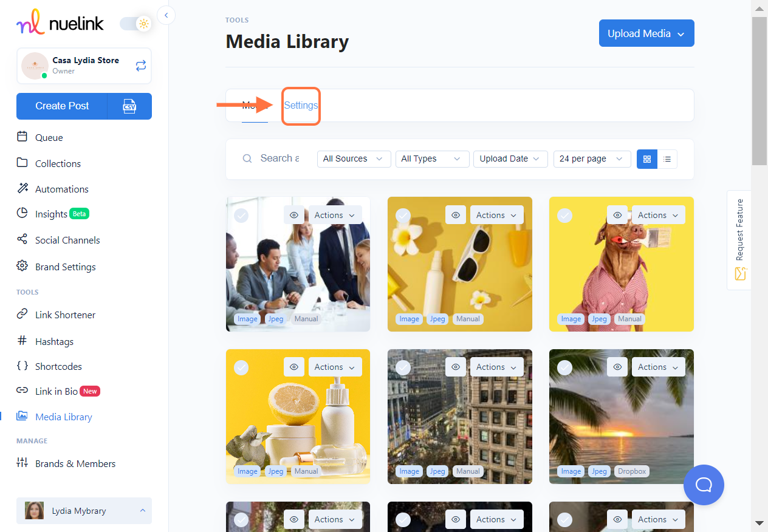Click the Insights pie chart icon

(x=22, y=213)
